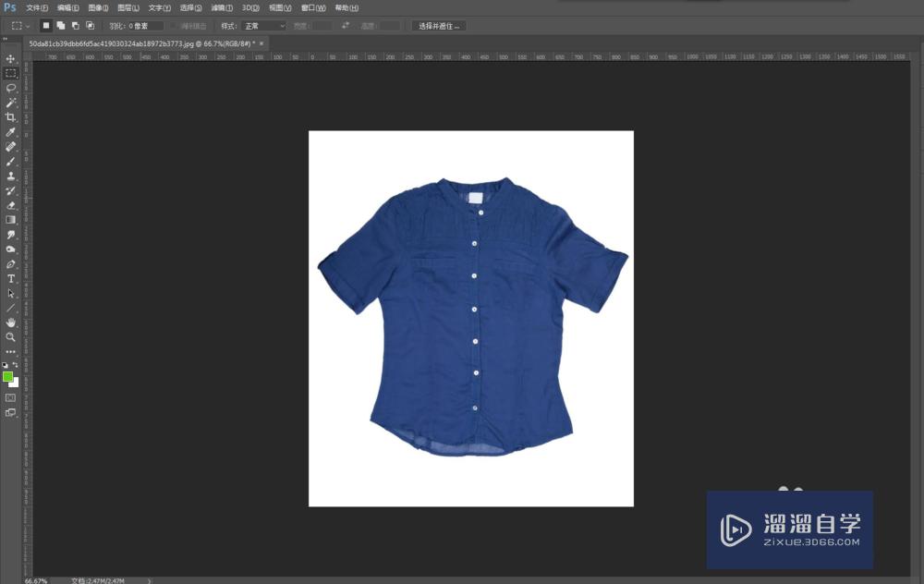The width and height of the screenshot is (924, 584).
Task: Enable Intersect with selection mode
Action: click(90, 26)
